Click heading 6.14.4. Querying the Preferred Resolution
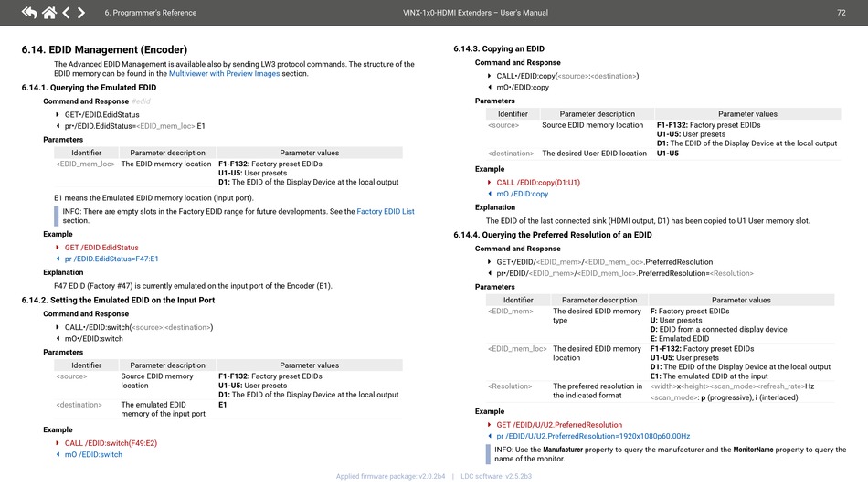The image size is (868, 487). [x=553, y=235]
